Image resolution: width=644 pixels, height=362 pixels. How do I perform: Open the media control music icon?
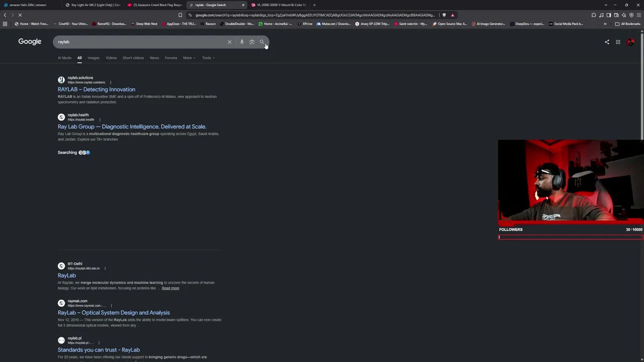[601, 15]
